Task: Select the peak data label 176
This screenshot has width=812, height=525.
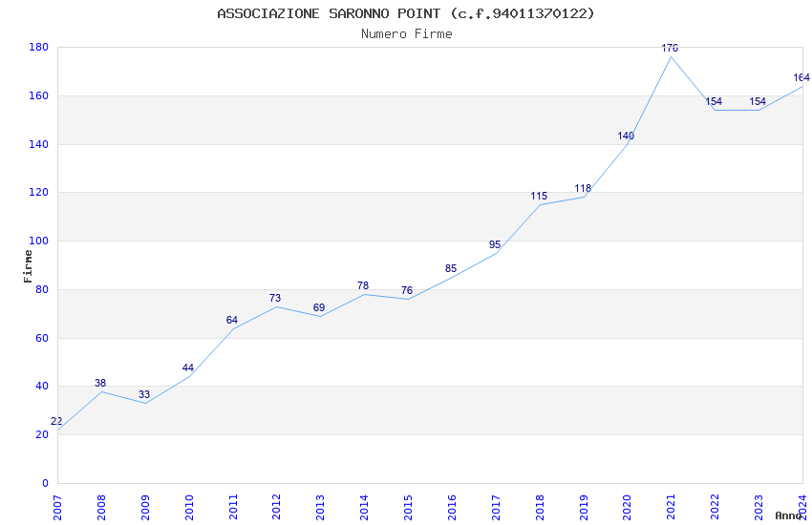Action: (x=670, y=48)
